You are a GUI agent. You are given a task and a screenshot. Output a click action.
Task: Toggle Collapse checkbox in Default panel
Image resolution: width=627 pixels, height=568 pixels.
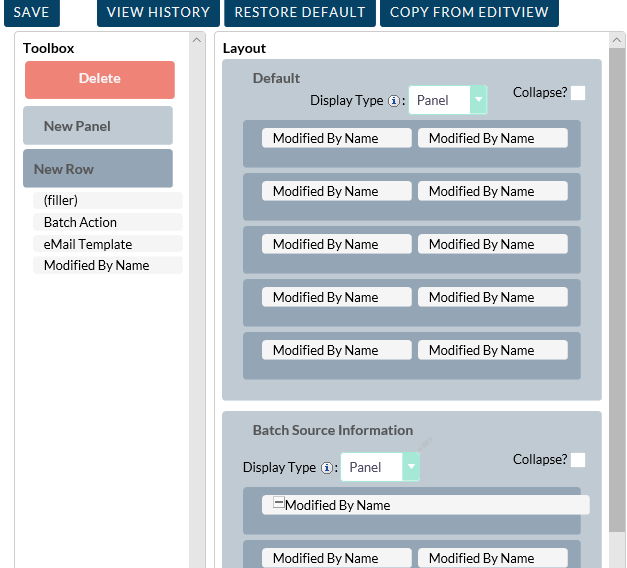click(x=578, y=93)
